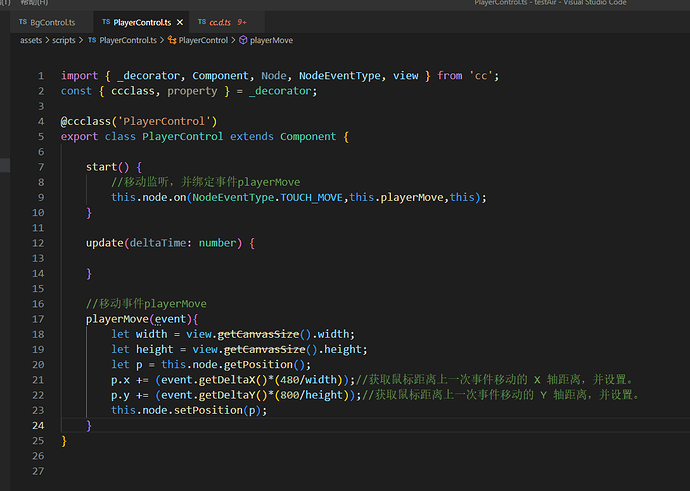690x491 pixels.
Task: Click 'getPosition' on line 20
Action: pyautogui.click(x=258, y=365)
